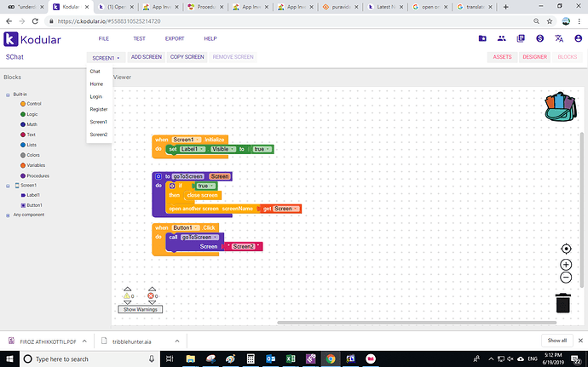Open the account profile icon
588x367 pixels.
click(578, 38)
